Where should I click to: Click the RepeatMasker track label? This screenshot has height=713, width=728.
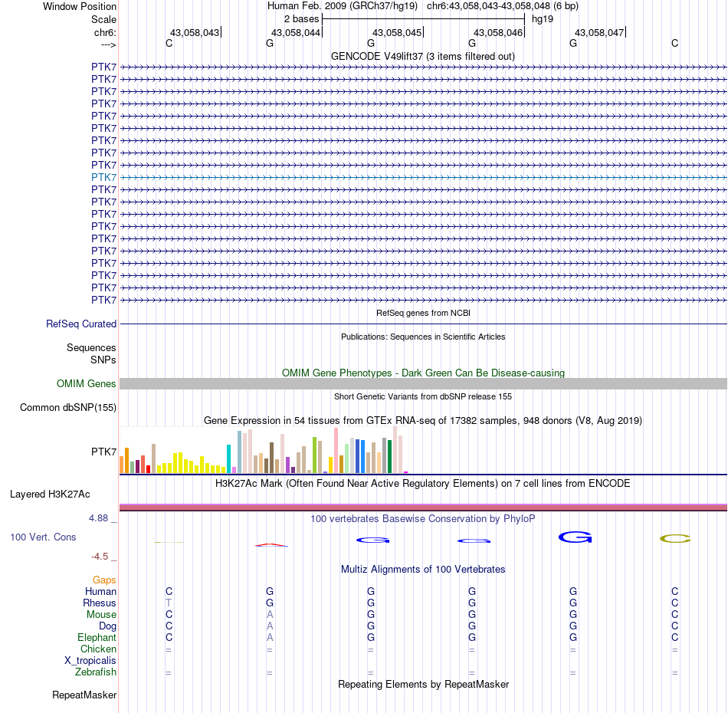84,695
